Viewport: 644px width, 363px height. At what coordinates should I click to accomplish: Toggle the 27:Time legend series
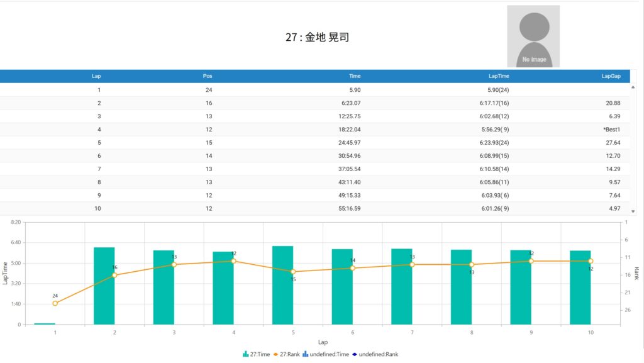click(256, 354)
